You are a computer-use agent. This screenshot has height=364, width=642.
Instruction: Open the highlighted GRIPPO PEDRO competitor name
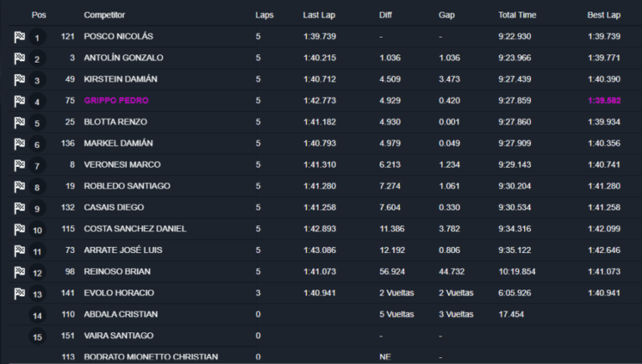(x=116, y=101)
